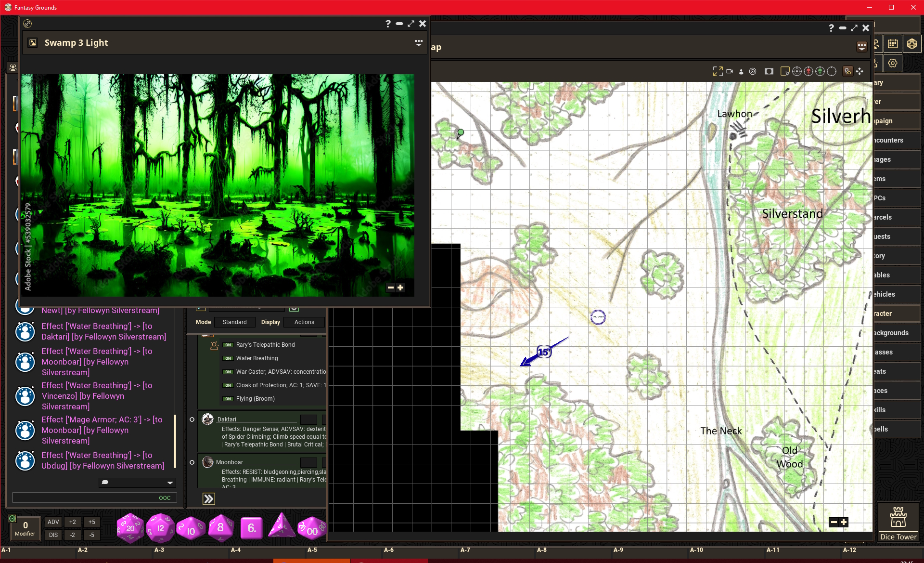This screenshot has width=924, height=563.
Task: Click the next turn double-arrow button
Action: coord(208,499)
